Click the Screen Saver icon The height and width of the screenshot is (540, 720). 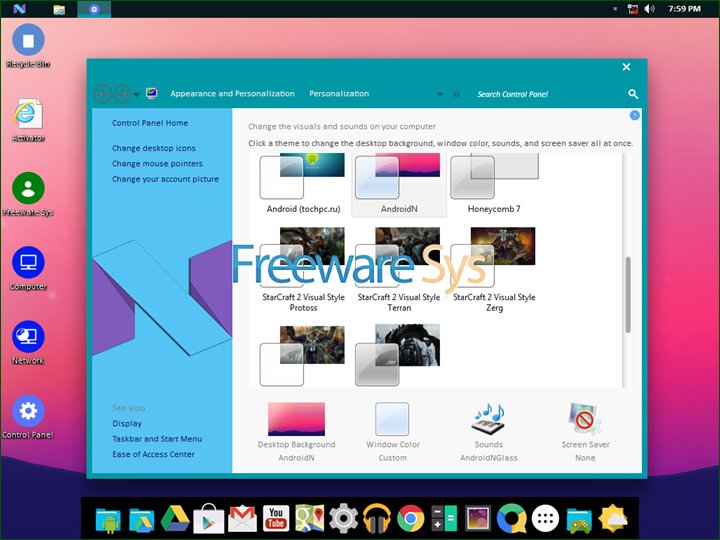pos(585,419)
